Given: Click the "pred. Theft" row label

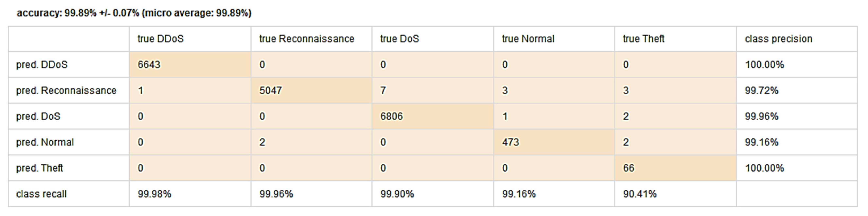Looking at the screenshot, I should (x=39, y=168).
